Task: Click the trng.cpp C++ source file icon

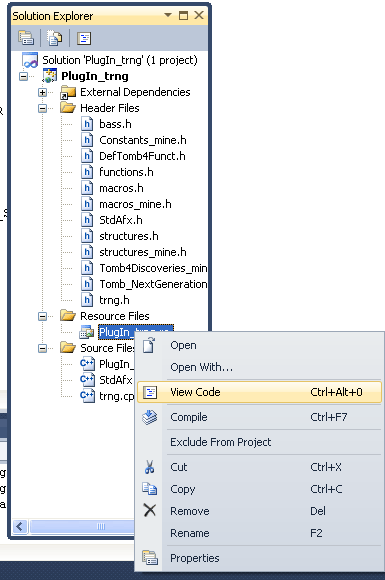Action: click(87, 396)
